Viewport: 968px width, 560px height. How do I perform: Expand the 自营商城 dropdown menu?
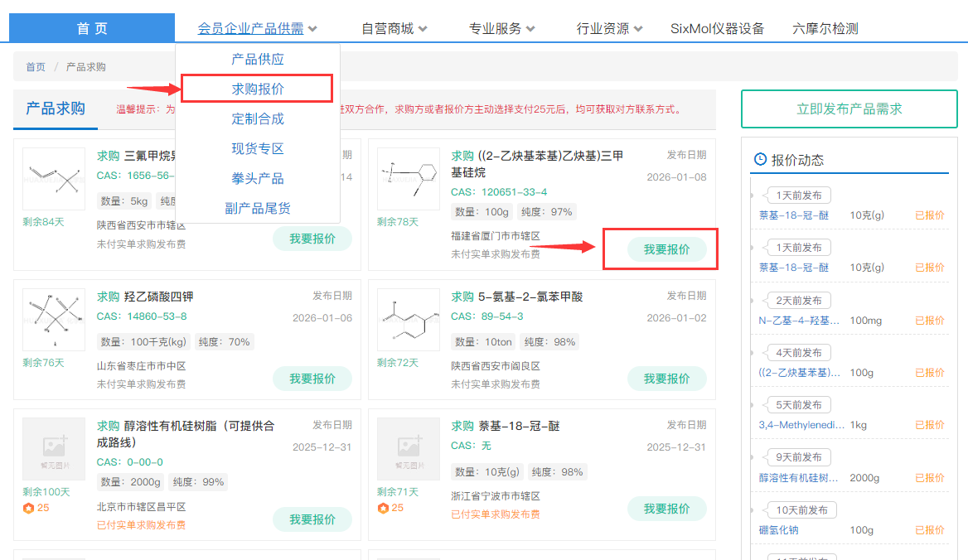pos(394,28)
